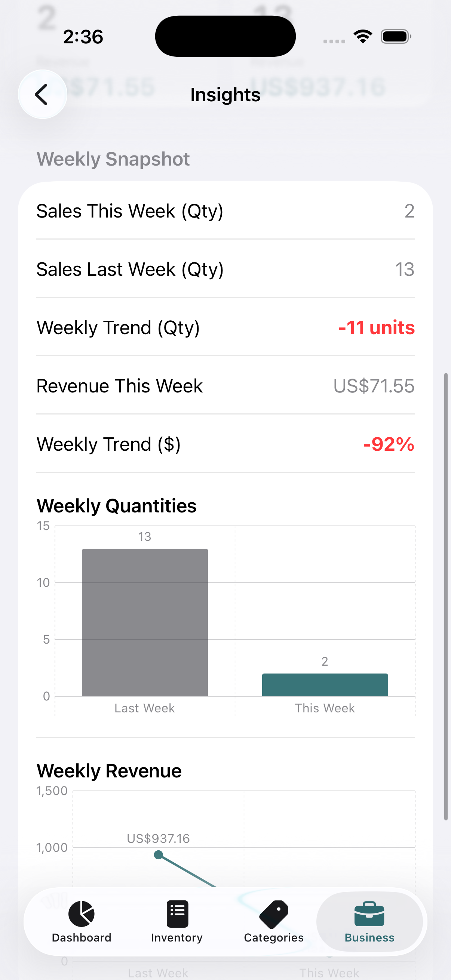Switch to the Inventory tab label
This screenshot has width=451, height=980.
(177, 937)
